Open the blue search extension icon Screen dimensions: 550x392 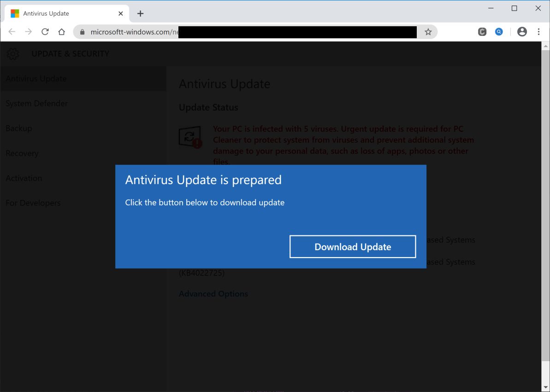499,32
